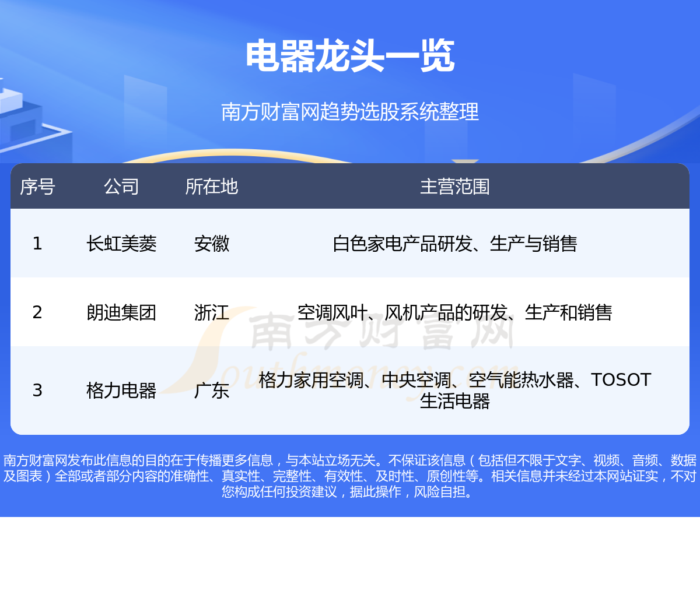The image size is (700, 612).
Task: Click location cell 浙江
Action: (x=212, y=312)
